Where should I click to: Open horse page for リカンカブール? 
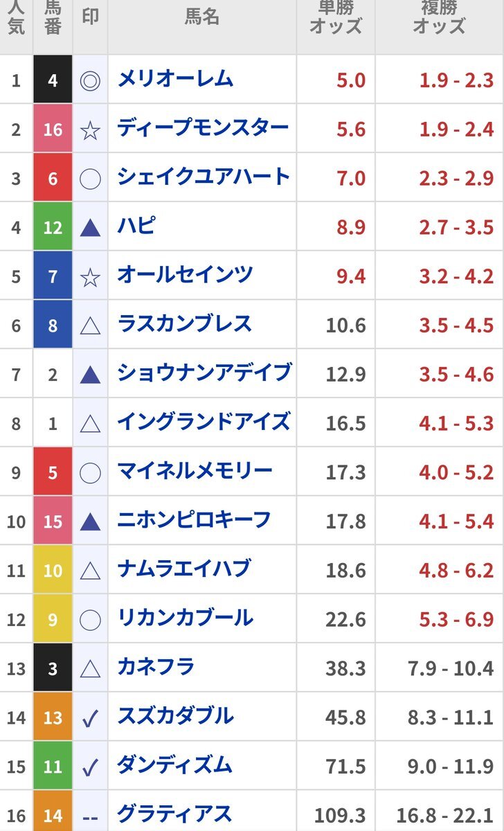click(186, 618)
